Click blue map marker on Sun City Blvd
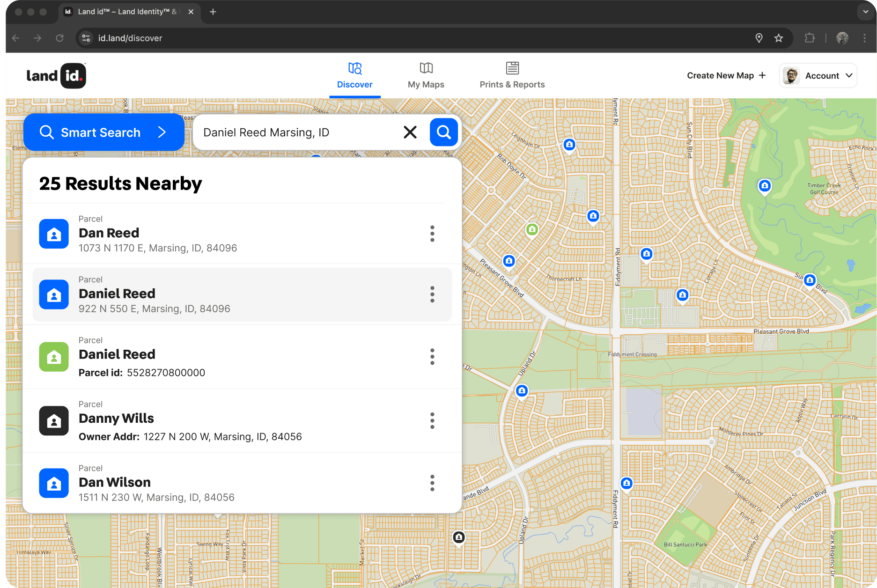This screenshot has height=588, width=877. 810,280
